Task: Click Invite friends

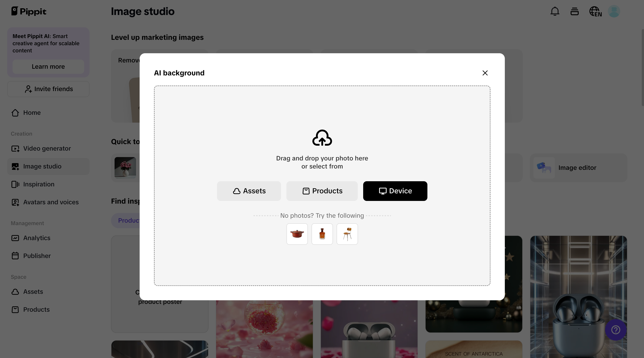Action: click(x=48, y=89)
